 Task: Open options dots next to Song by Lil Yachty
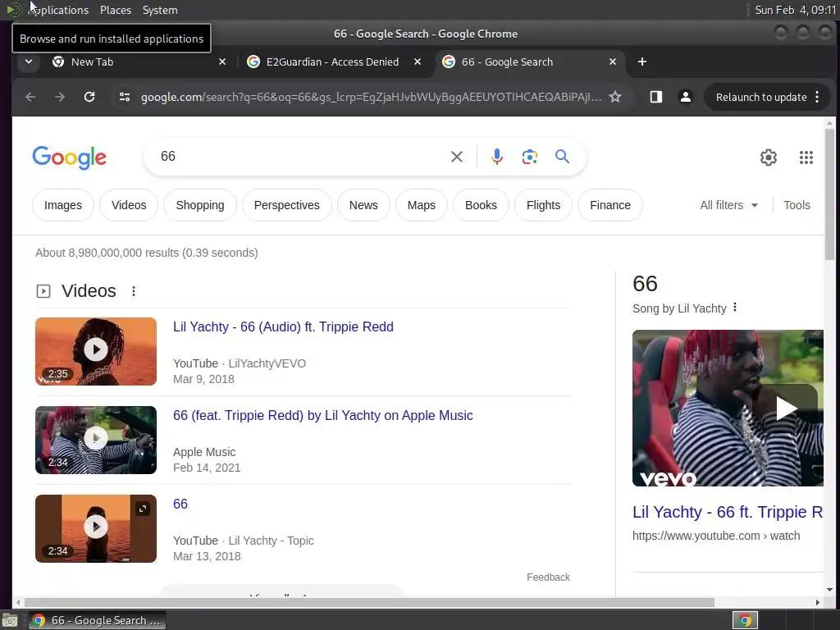pyautogui.click(x=735, y=307)
